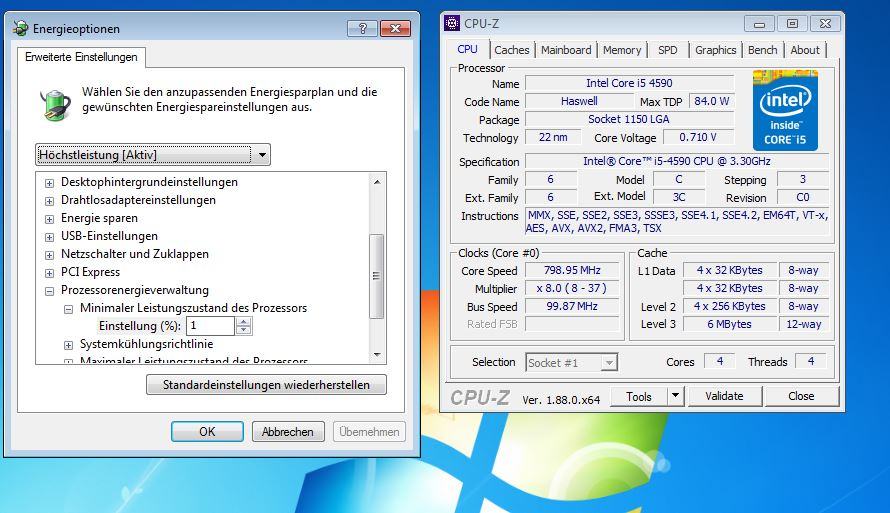Open the Mainboard tab
The image size is (890, 513).
pos(566,50)
